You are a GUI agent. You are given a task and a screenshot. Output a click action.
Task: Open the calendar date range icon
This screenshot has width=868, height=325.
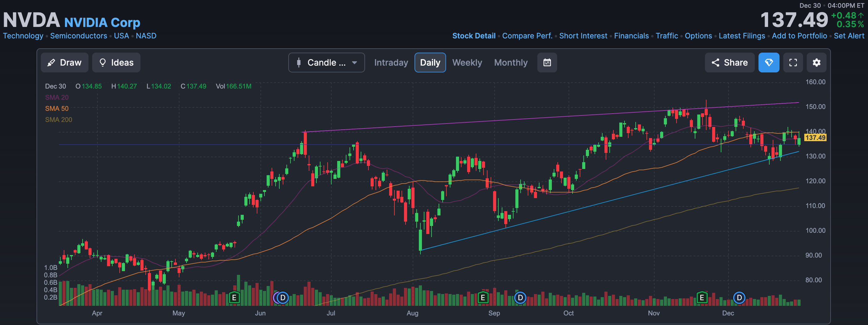tap(547, 63)
